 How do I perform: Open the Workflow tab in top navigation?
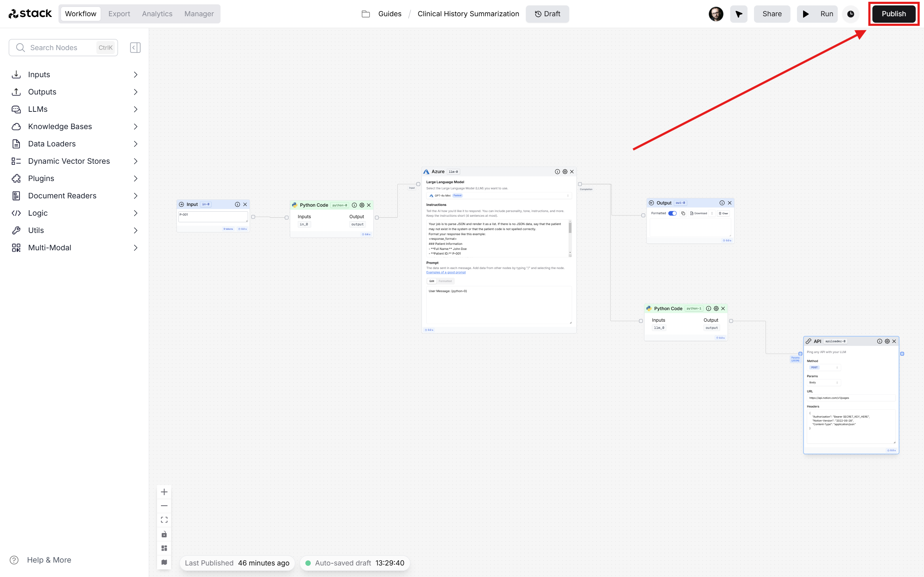click(x=80, y=13)
